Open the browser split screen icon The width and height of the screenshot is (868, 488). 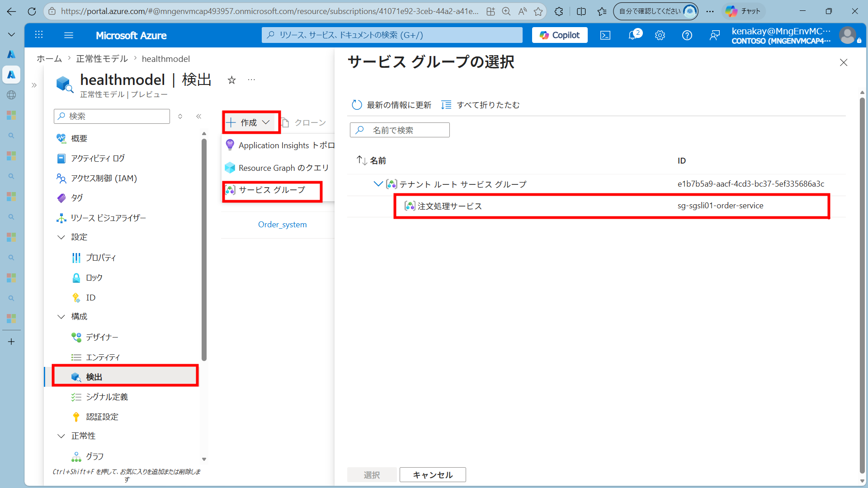pyautogui.click(x=581, y=11)
